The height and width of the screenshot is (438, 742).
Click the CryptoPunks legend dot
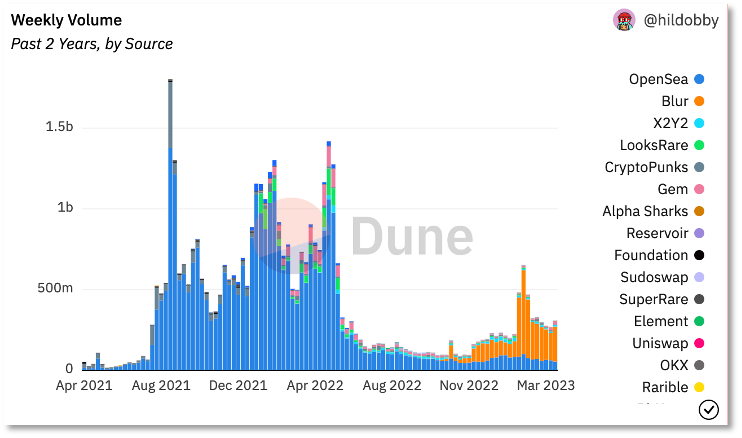[x=699, y=167]
